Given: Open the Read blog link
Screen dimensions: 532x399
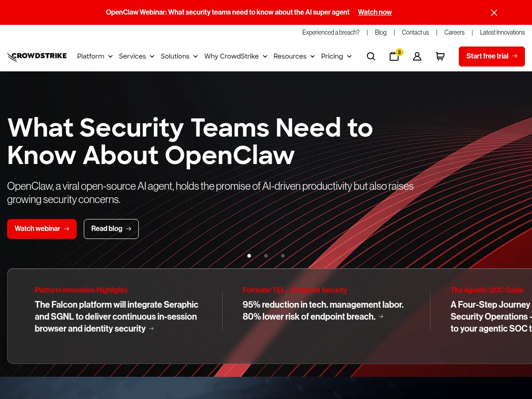Looking at the screenshot, I should pos(111,229).
